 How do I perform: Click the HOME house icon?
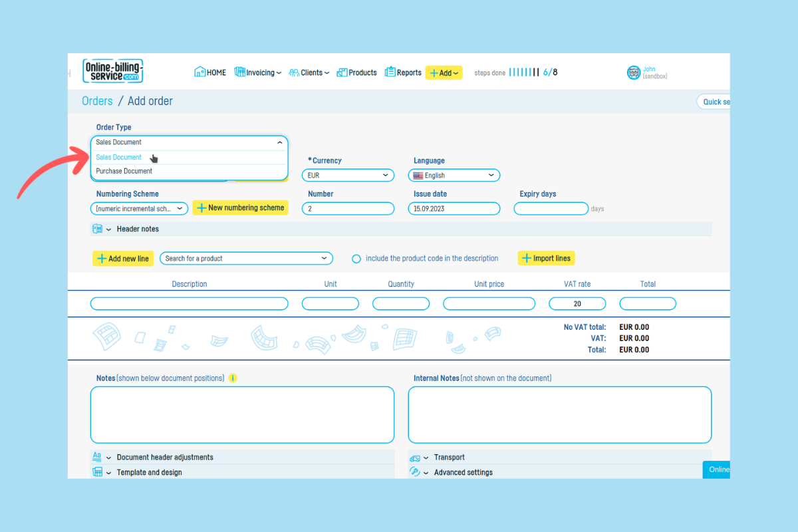[199, 72]
